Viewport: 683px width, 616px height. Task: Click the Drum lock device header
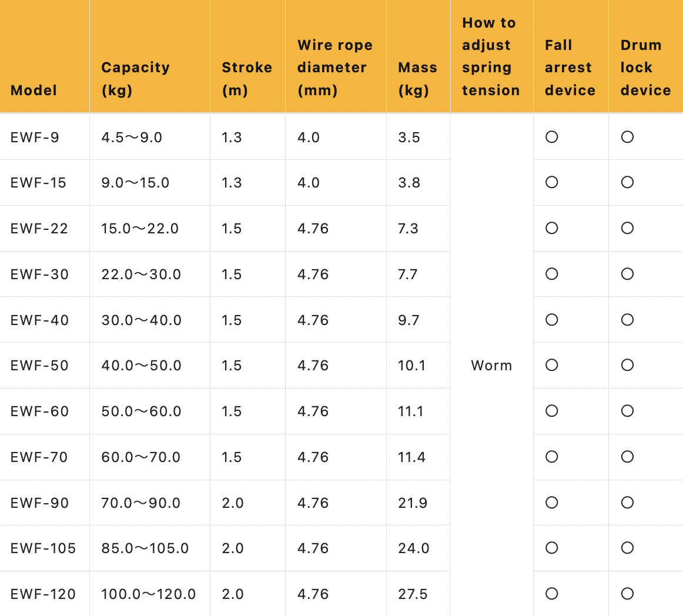point(645,68)
